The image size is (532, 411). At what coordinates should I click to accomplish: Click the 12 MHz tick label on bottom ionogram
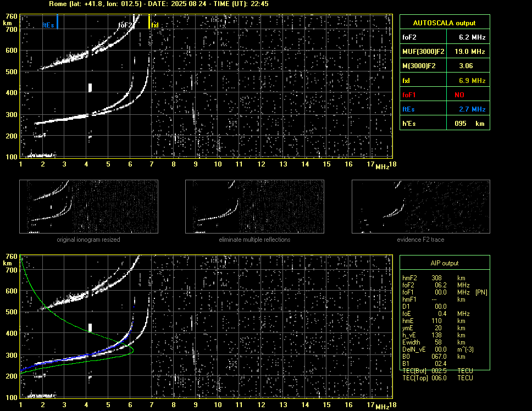click(x=261, y=404)
